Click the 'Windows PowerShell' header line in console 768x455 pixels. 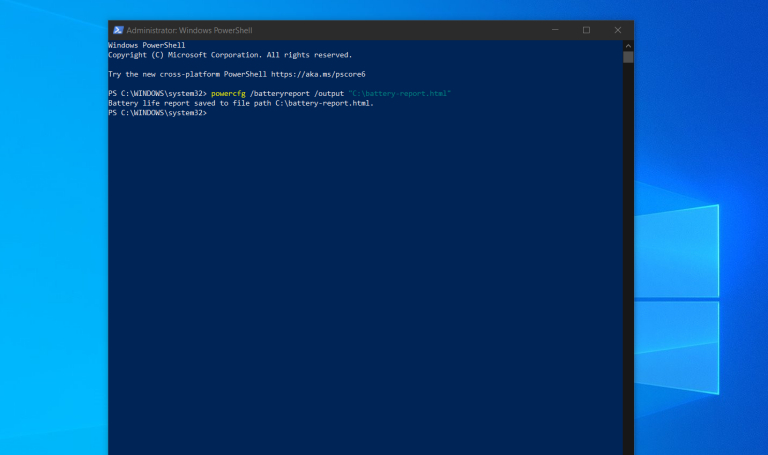[146, 45]
